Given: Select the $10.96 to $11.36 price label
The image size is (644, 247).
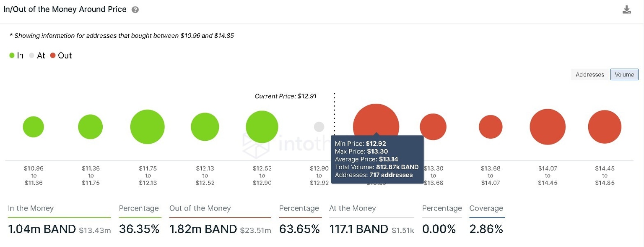Looking at the screenshot, I should click(x=34, y=176).
